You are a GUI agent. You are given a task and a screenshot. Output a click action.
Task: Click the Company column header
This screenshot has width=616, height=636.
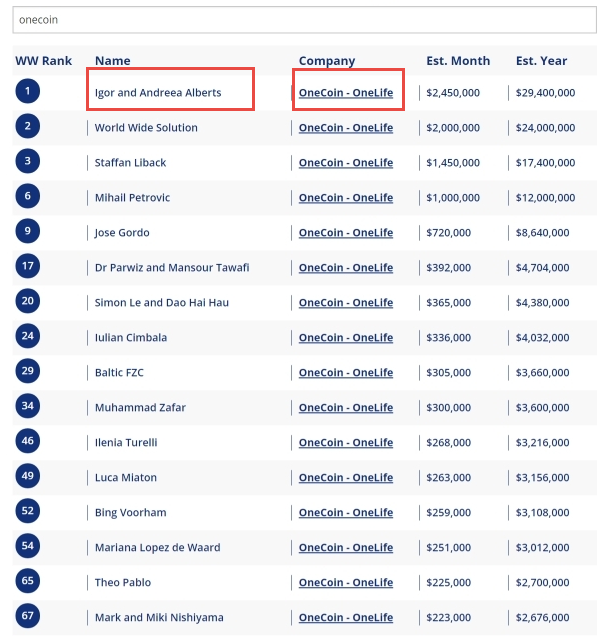click(327, 61)
